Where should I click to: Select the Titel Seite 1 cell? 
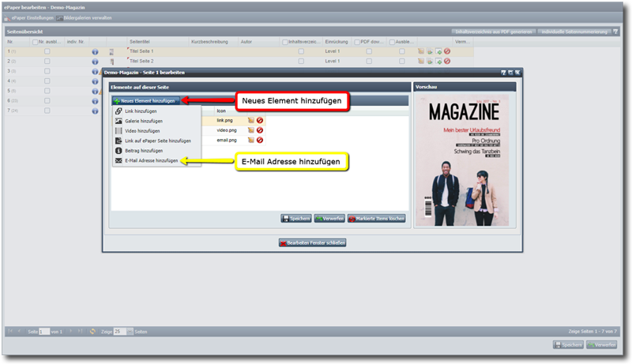[157, 51]
